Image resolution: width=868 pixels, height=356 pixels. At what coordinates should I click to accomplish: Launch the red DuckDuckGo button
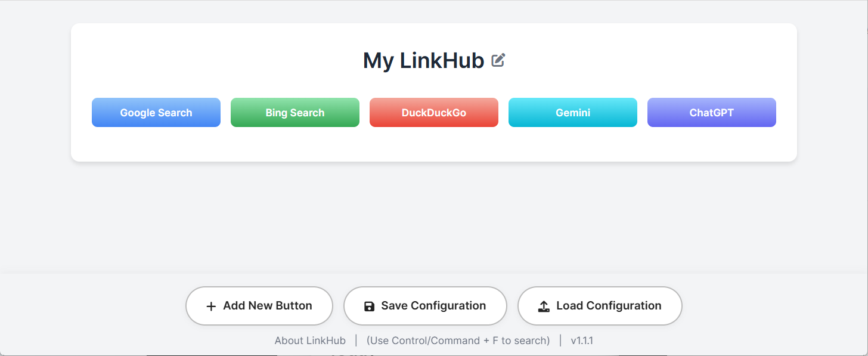[434, 113]
